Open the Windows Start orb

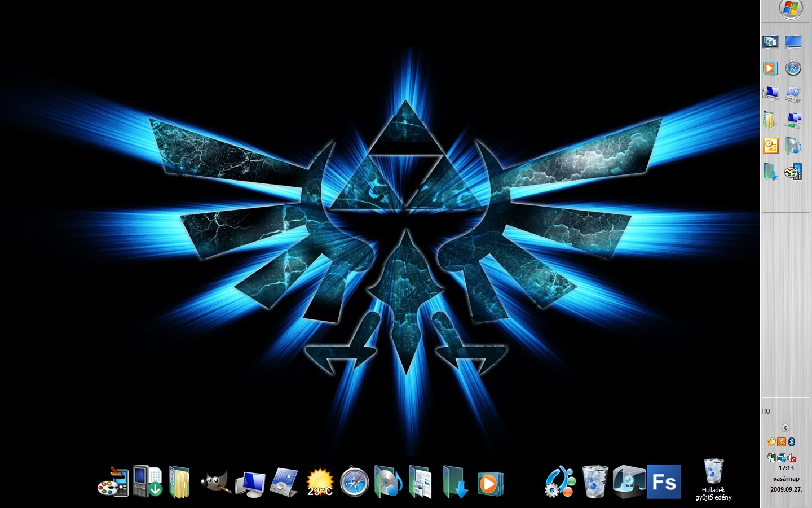(791, 8)
